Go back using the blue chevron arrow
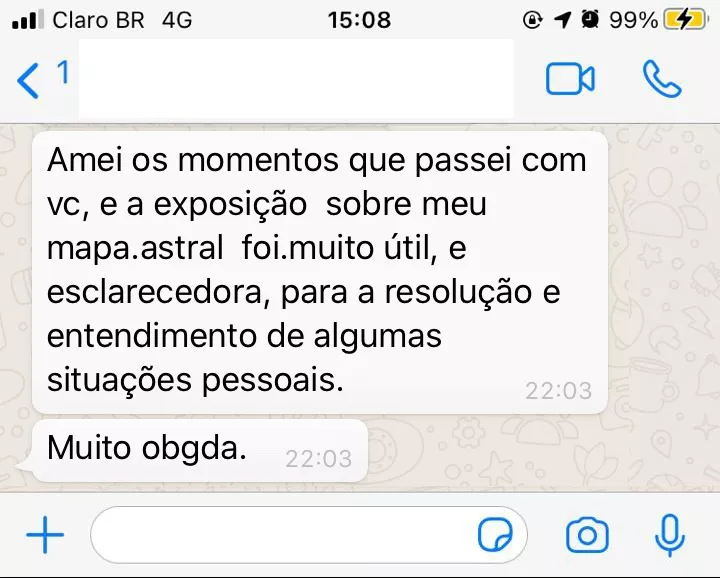 (28, 81)
